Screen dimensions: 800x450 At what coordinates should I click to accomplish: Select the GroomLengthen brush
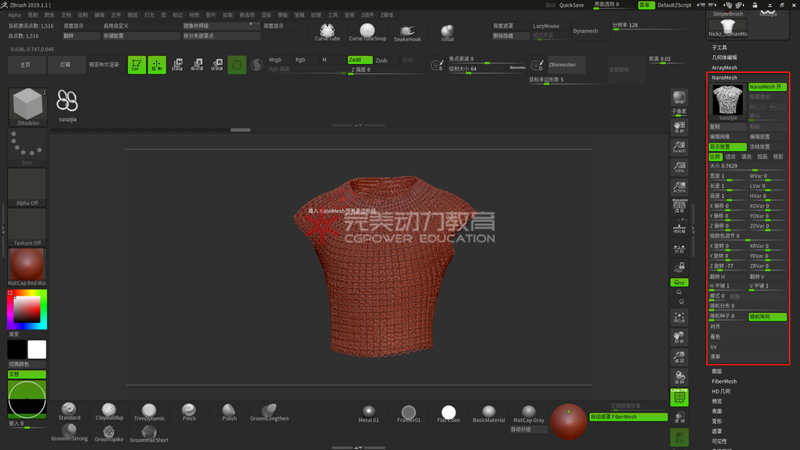(268, 411)
